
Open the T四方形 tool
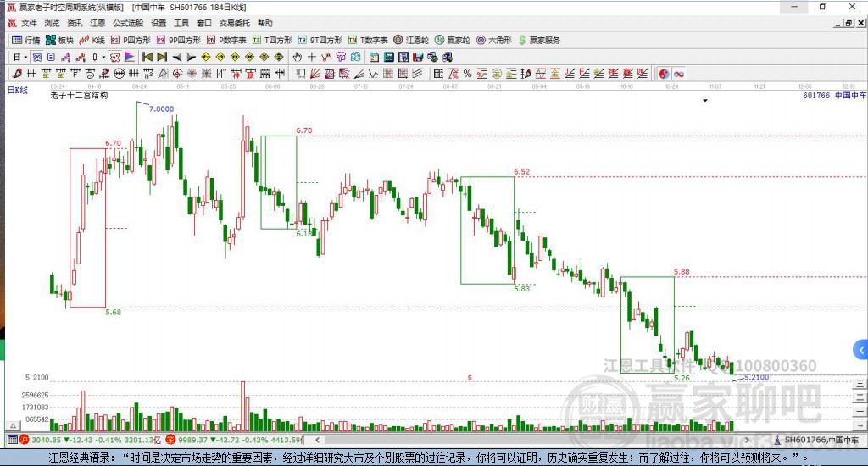(272, 40)
